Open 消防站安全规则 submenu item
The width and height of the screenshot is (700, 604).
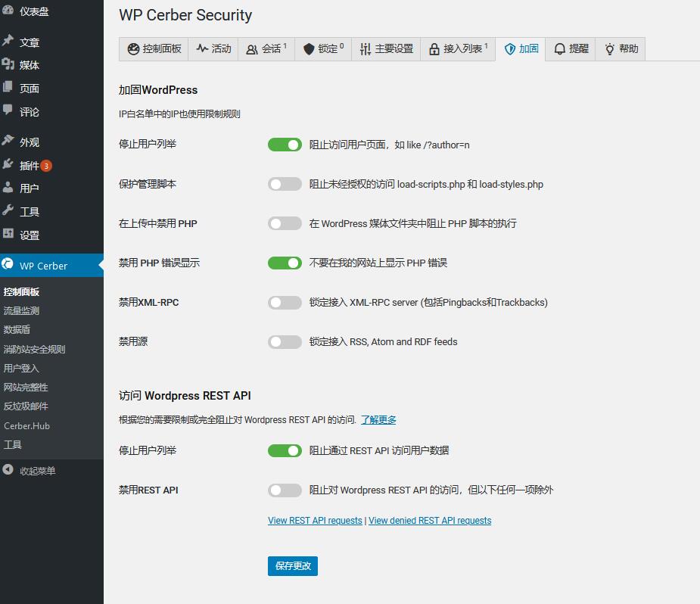[34, 349]
